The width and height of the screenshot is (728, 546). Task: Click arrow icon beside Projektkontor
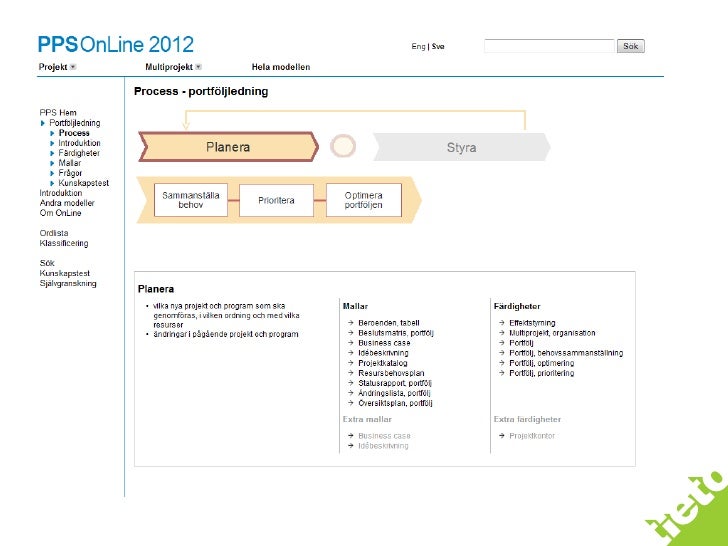[501, 436]
